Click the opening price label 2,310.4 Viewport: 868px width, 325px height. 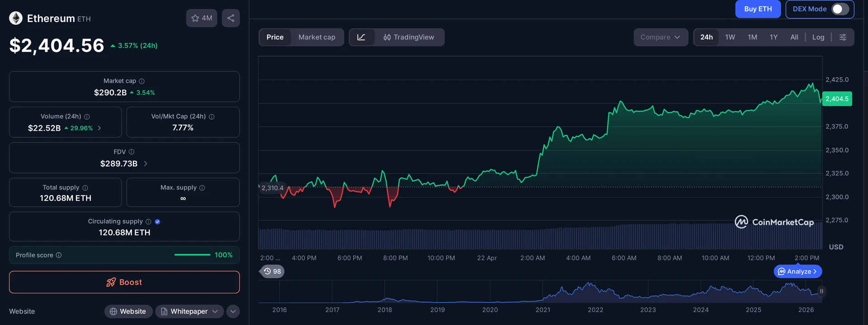(273, 188)
